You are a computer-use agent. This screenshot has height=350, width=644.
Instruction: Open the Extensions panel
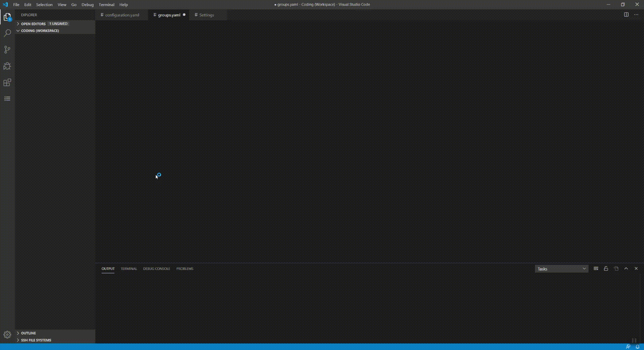[7, 82]
